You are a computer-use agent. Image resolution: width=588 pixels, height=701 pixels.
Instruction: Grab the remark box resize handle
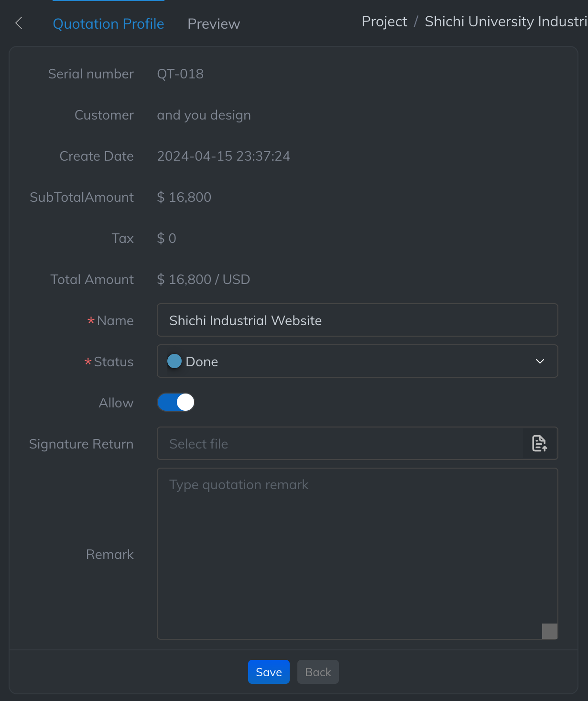[550, 631]
